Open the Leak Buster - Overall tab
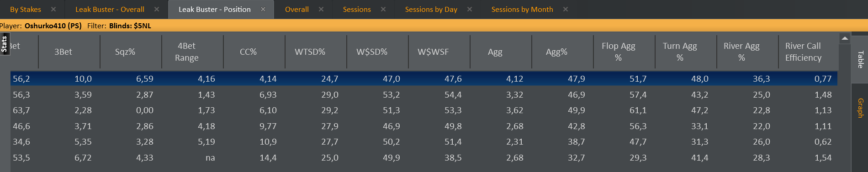The width and height of the screenshot is (868, 172). (110, 9)
